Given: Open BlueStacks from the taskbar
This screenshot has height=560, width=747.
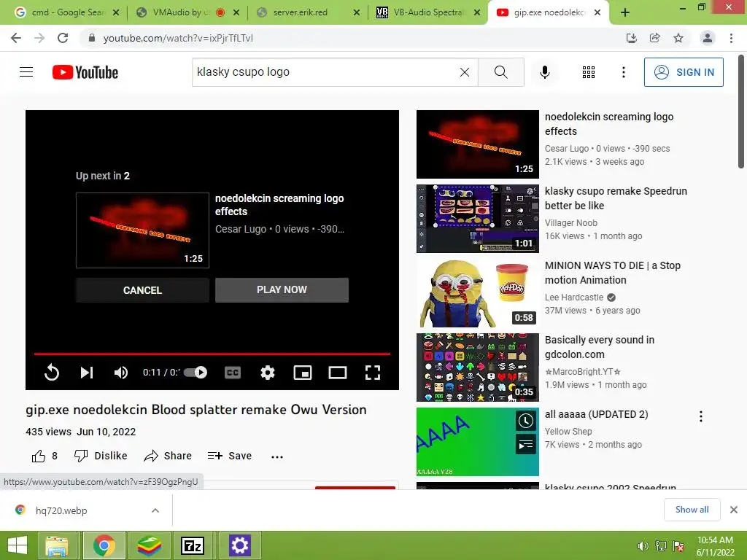Looking at the screenshot, I should [150, 545].
